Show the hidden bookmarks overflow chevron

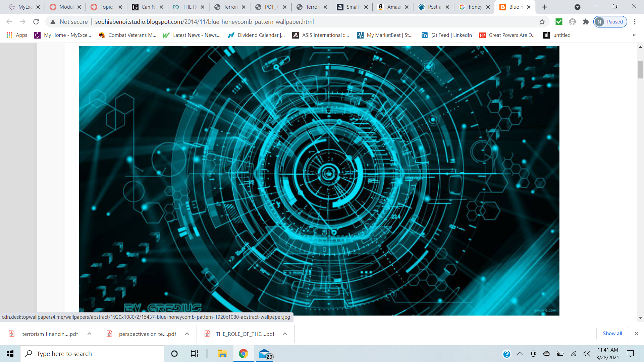pyautogui.click(x=634, y=35)
